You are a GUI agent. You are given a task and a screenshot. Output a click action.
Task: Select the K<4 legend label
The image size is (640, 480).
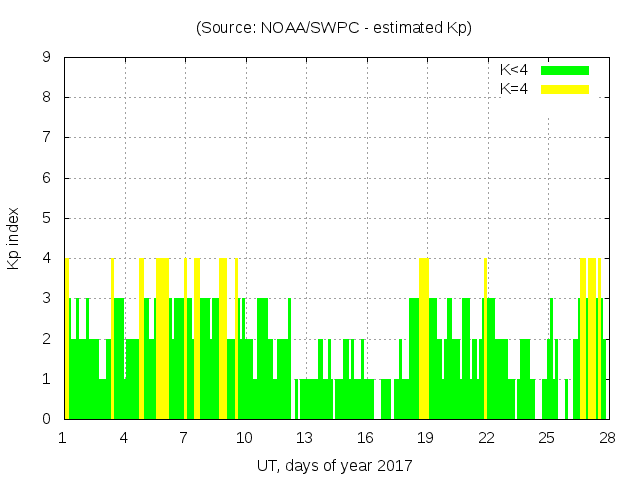click(514, 70)
